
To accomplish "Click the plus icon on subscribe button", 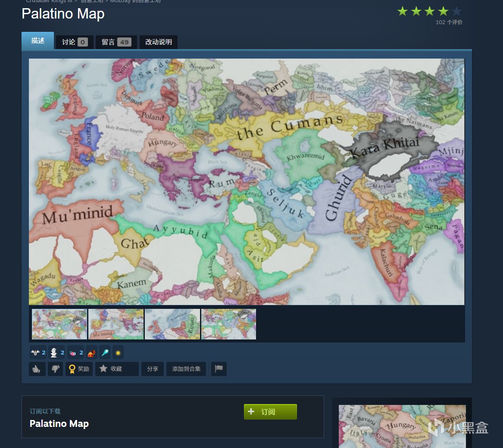I will click(x=251, y=411).
